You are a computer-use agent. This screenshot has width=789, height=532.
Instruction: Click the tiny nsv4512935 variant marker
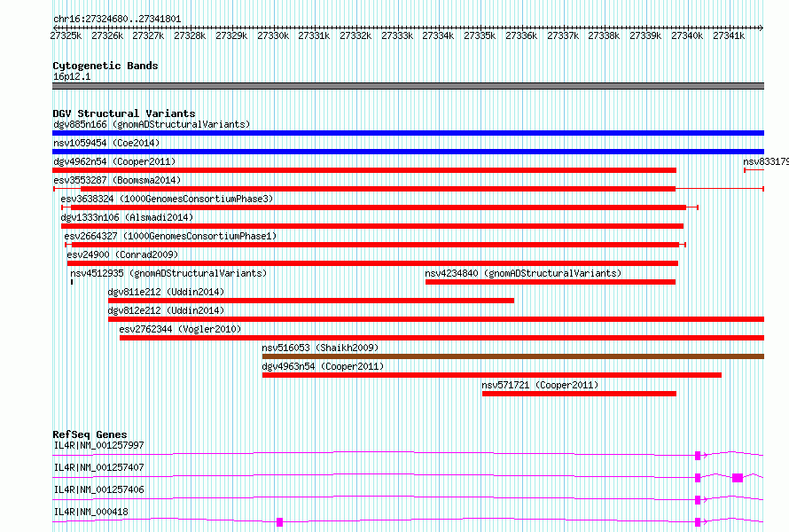72,282
